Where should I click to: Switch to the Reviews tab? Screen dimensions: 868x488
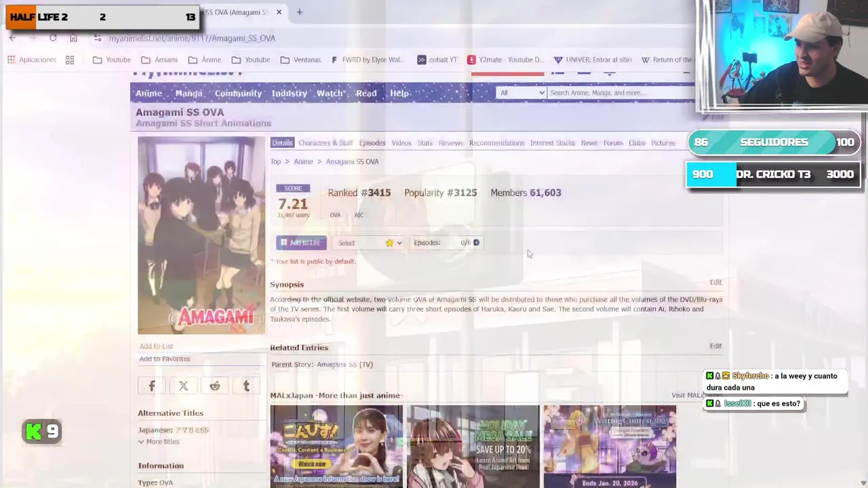coord(450,143)
